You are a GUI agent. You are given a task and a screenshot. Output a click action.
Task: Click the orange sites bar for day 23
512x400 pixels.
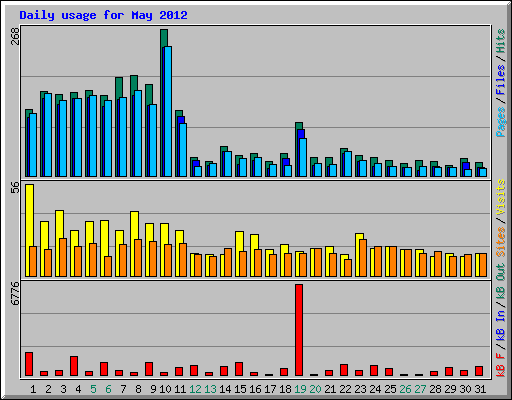[x=363, y=258]
